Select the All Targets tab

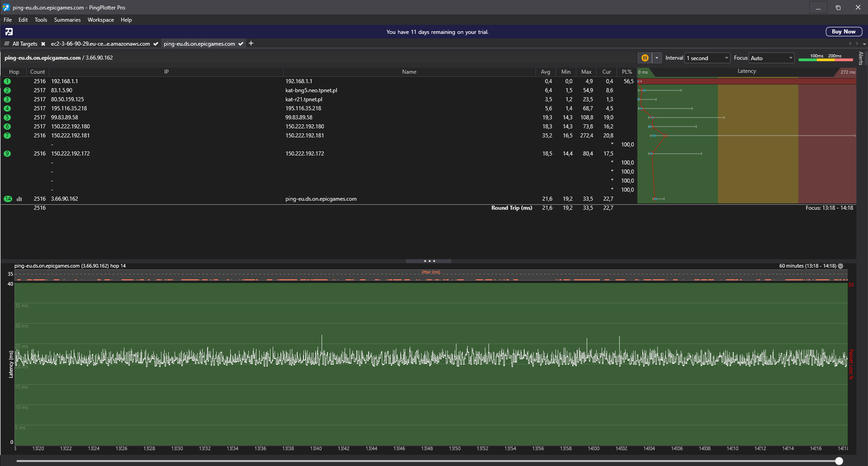click(25, 44)
